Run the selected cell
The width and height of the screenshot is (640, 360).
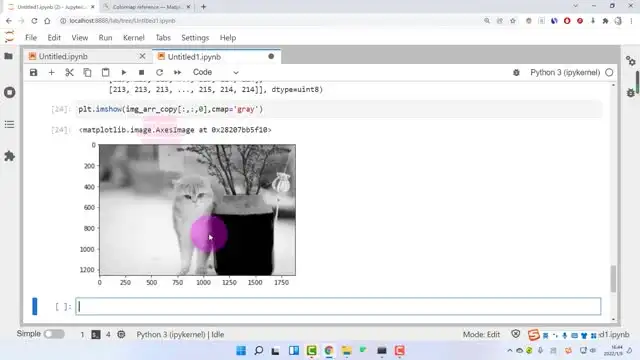pyautogui.click(x=124, y=73)
